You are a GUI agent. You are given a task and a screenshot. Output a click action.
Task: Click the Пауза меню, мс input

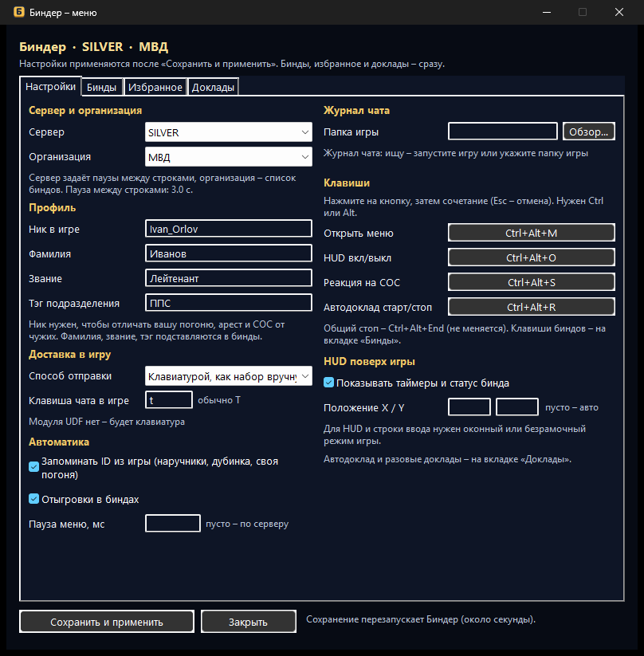click(x=173, y=524)
